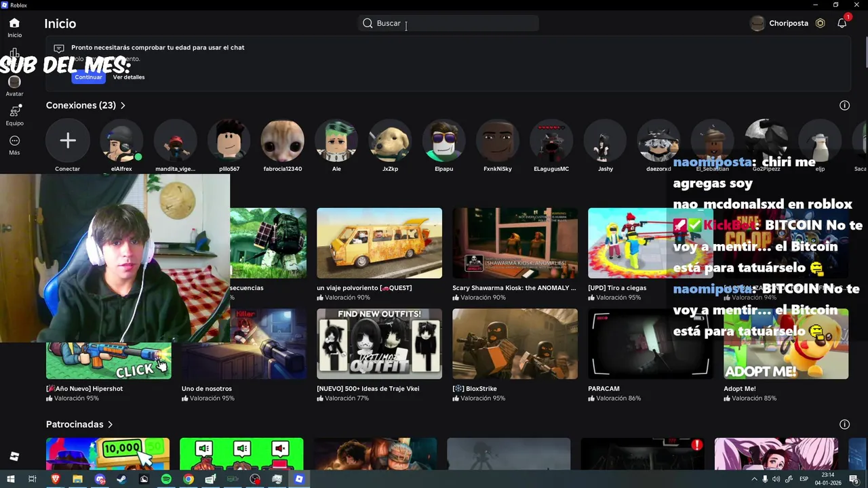Open the Patrocinadas heading link
Image resolution: width=868 pixels, height=488 pixels.
[75, 424]
